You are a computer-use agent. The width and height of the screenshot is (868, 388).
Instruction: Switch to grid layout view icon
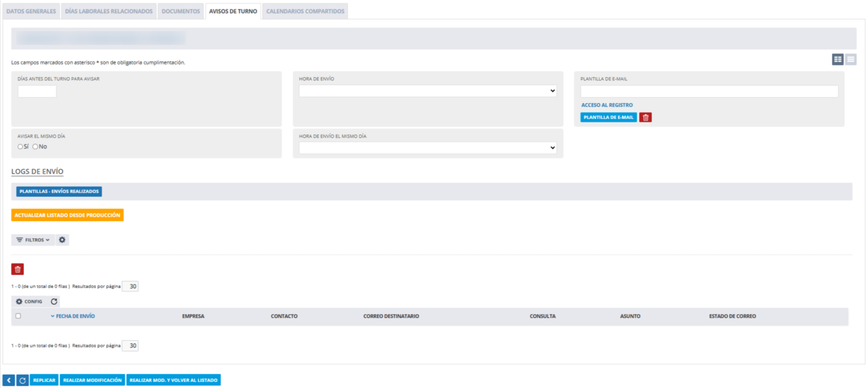[x=838, y=59]
